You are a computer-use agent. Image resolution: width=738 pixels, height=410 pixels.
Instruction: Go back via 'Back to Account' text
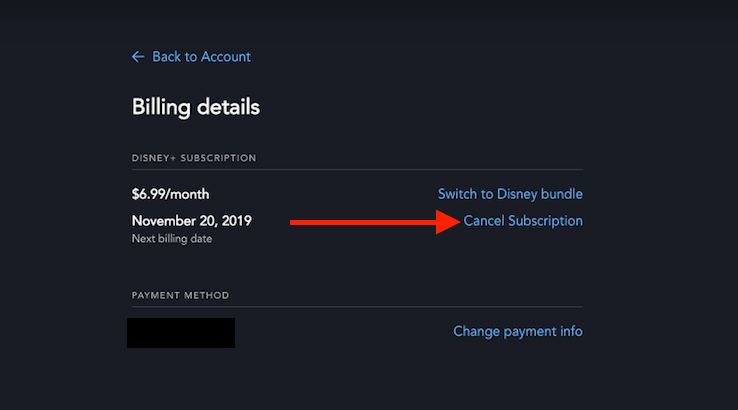[201, 57]
